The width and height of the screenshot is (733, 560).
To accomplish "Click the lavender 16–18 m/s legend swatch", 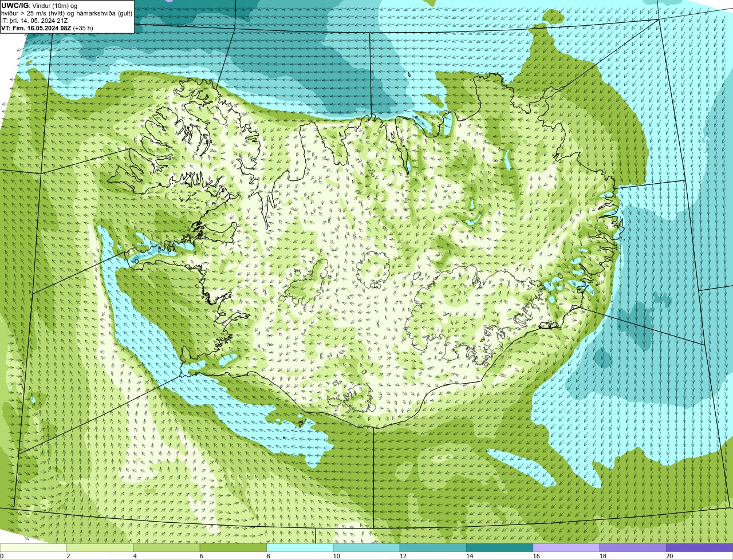I will pyautogui.click(x=566, y=548).
